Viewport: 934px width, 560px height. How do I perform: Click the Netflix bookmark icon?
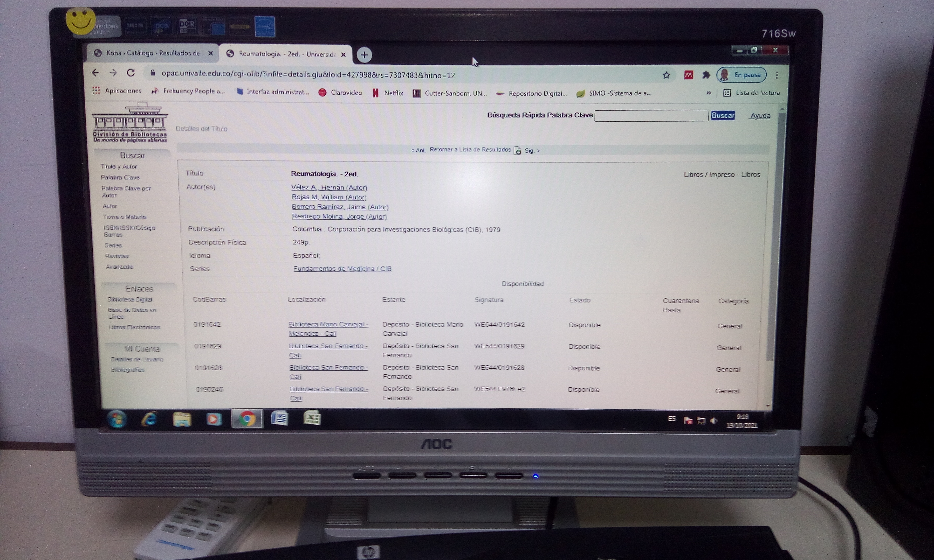coord(375,93)
